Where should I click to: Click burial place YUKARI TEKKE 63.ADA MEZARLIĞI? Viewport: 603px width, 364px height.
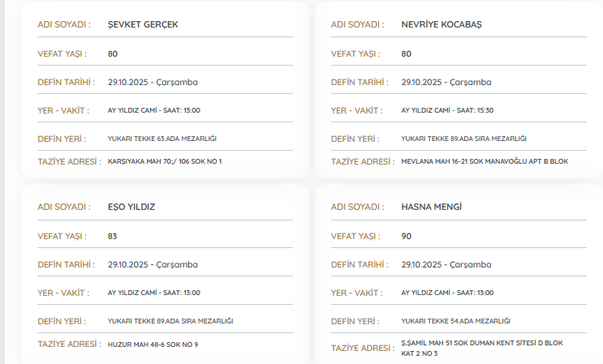pos(162,139)
